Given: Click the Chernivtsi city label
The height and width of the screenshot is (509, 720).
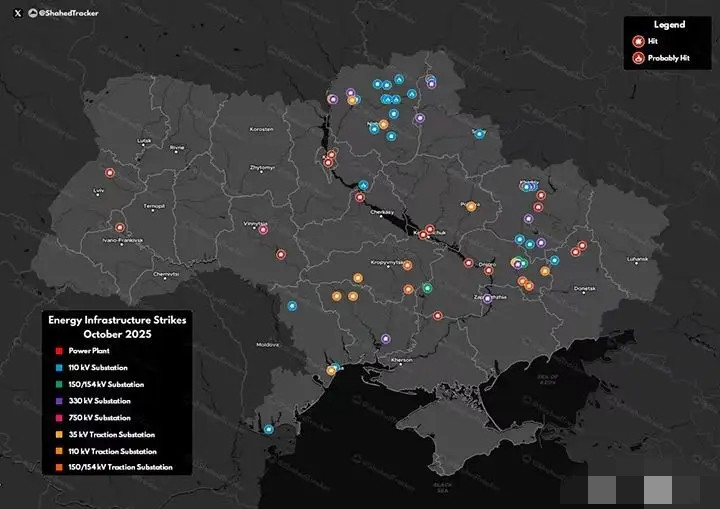Looking at the screenshot, I should click(x=166, y=274).
